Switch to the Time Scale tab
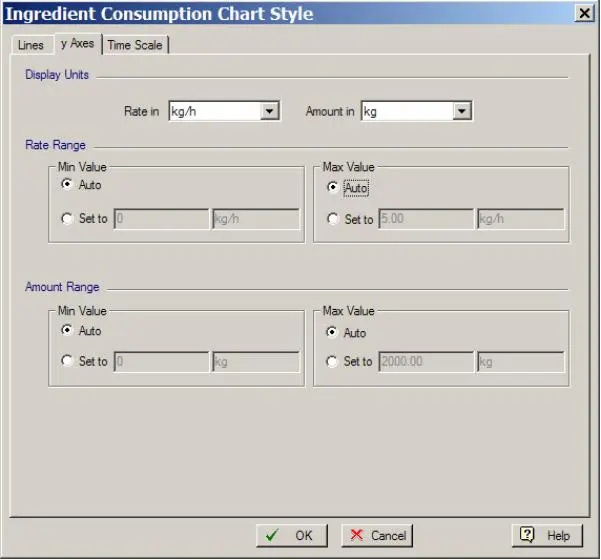Screen dimensions: 601x560 [x=135, y=45]
